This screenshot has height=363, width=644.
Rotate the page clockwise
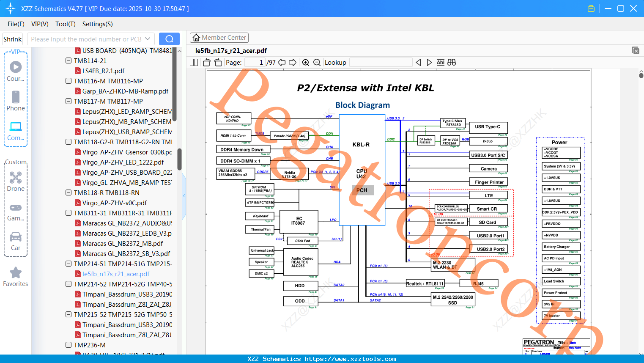(x=218, y=63)
